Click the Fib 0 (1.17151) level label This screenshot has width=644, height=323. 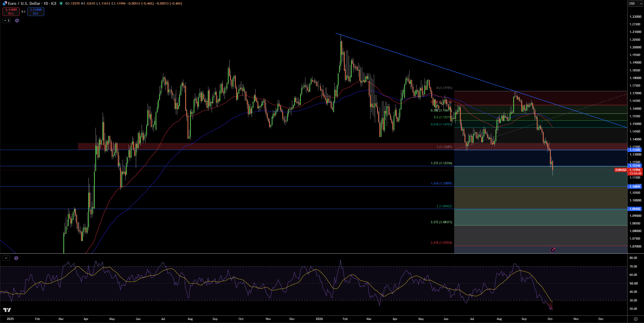pos(444,88)
